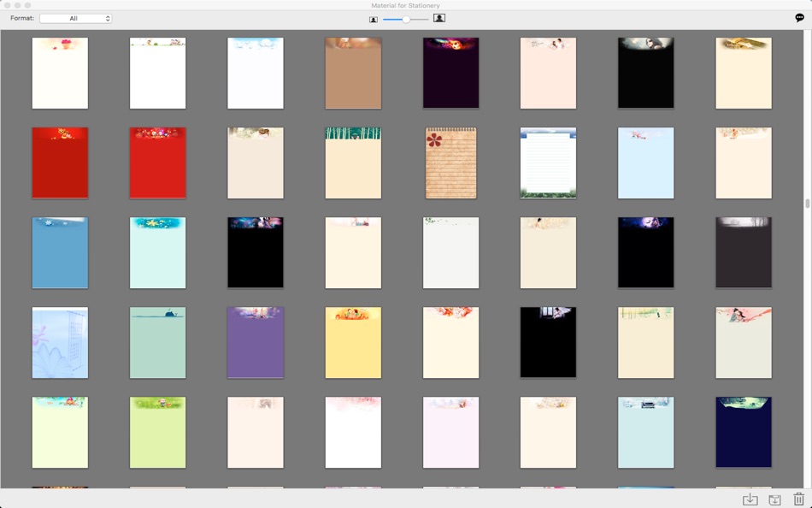Image resolution: width=812 pixels, height=508 pixels.
Task: Select the navy blue stationery thumbnail
Action: tap(744, 433)
